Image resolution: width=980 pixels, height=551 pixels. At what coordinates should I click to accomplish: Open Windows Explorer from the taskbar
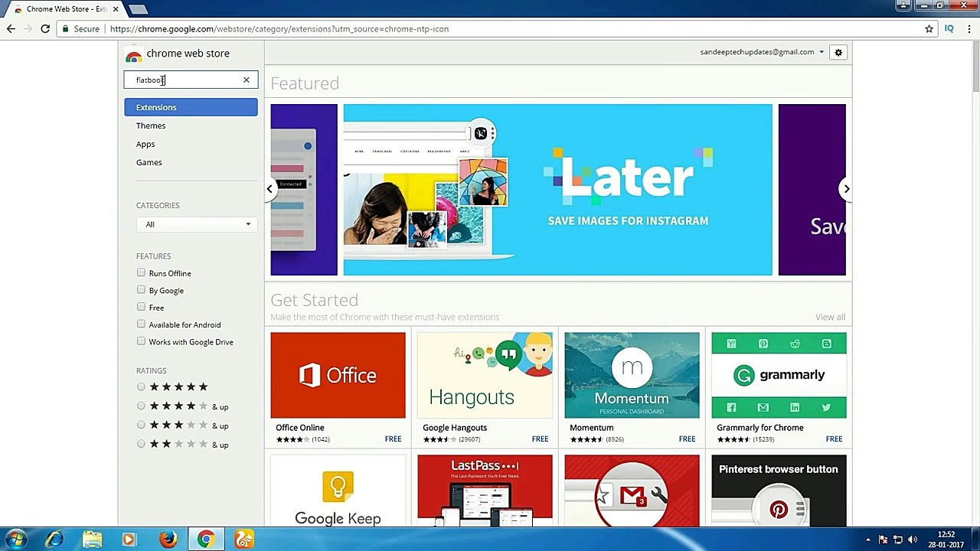[x=92, y=540]
